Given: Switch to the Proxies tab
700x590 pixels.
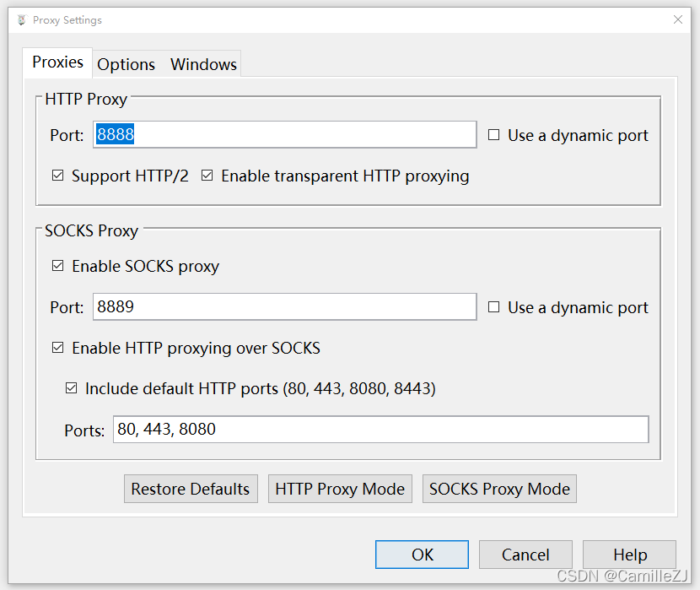Looking at the screenshot, I should coord(57,62).
